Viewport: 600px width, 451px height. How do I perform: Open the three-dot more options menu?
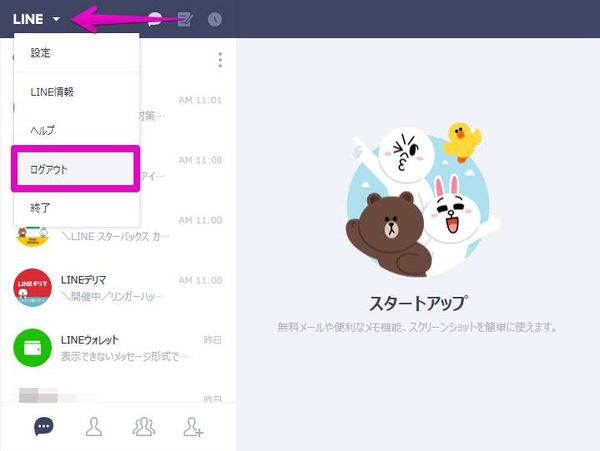pyautogui.click(x=220, y=60)
